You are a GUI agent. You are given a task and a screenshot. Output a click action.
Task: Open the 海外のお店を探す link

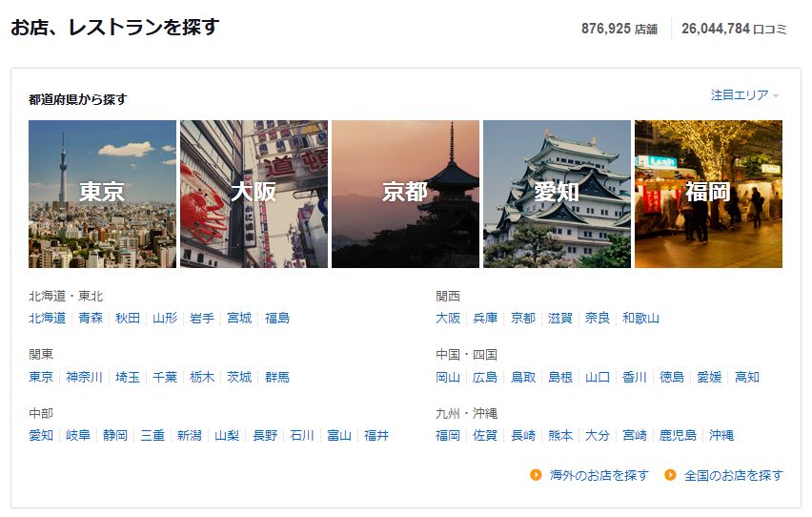(599, 475)
